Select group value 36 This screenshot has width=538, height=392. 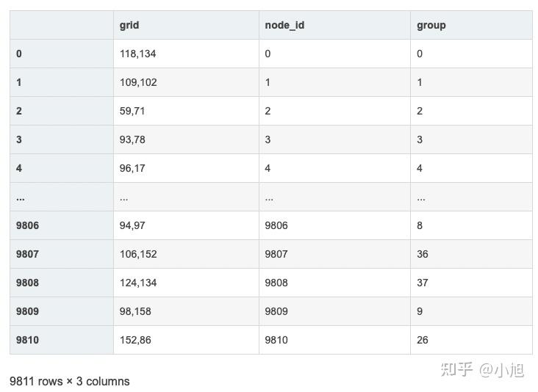click(x=423, y=254)
